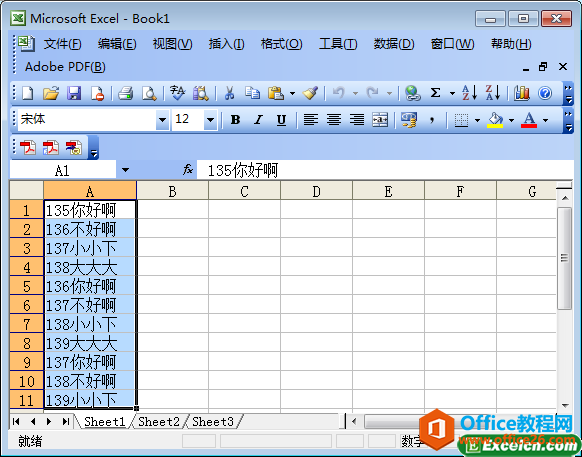582x457 pixels.
Task: Open the 数据(D) menu
Action: click(394, 44)
